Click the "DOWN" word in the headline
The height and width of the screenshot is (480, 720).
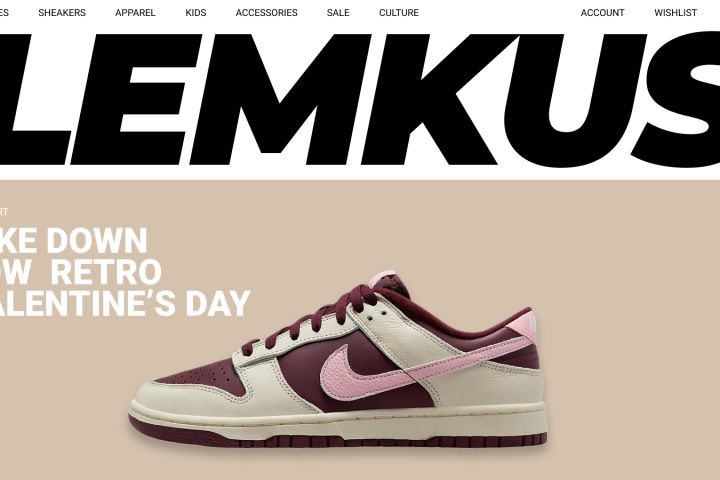pos(97,241)
